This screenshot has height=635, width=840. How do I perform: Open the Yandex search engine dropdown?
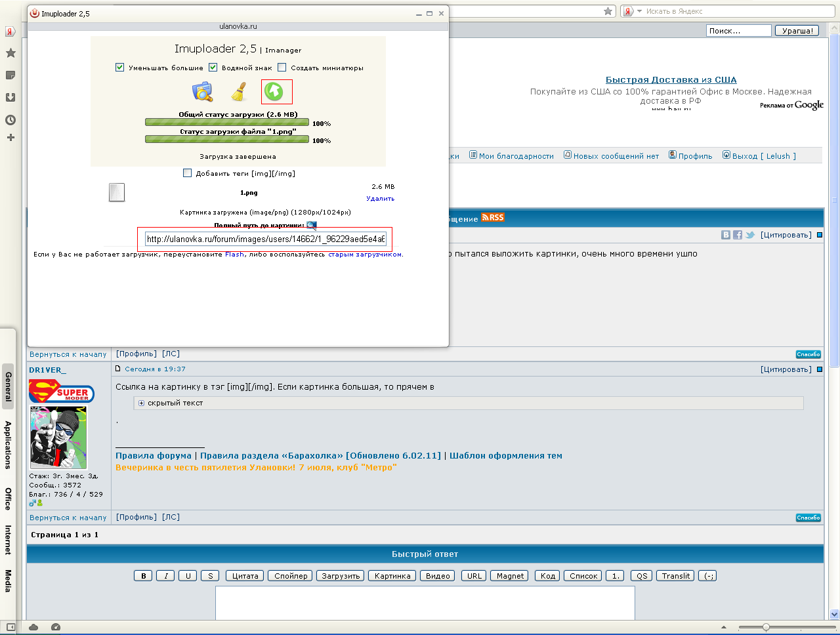[x=639, y=11]
